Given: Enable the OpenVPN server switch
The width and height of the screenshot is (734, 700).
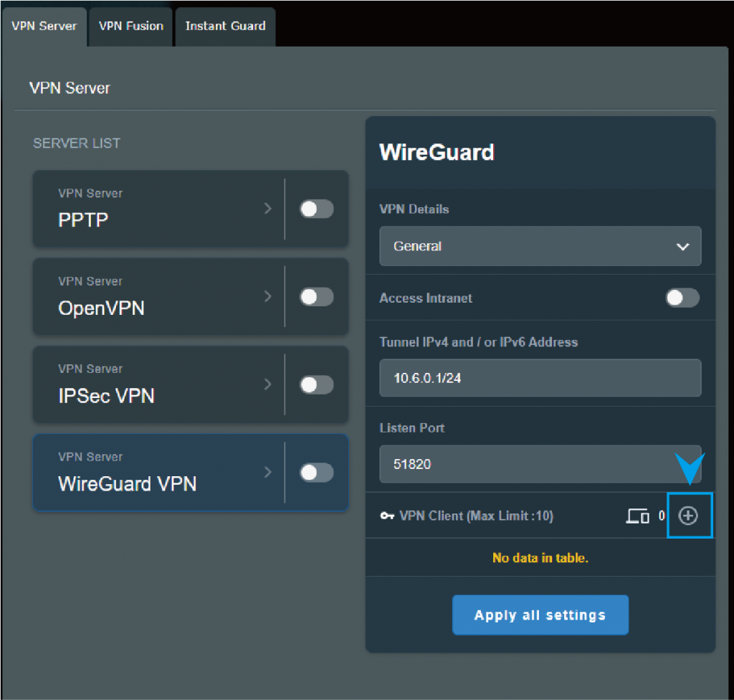Looking at the screenshot, I should click(x=316, y=297).
